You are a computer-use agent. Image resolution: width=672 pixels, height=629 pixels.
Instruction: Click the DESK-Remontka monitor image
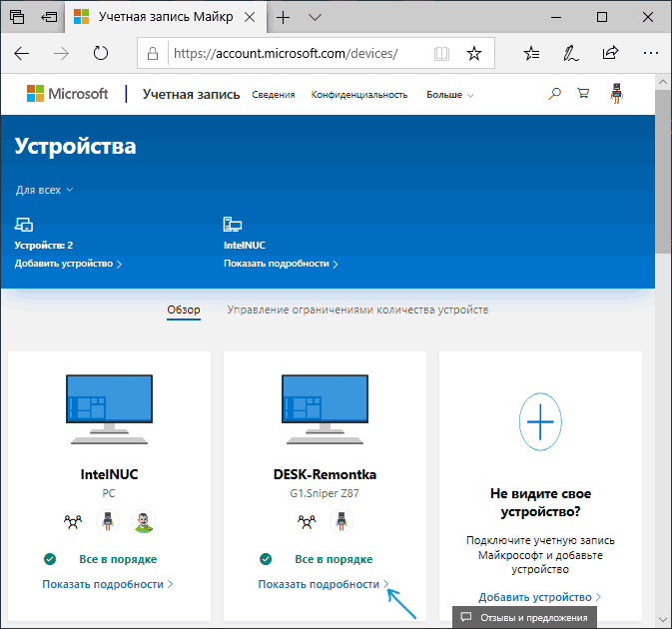325,409
